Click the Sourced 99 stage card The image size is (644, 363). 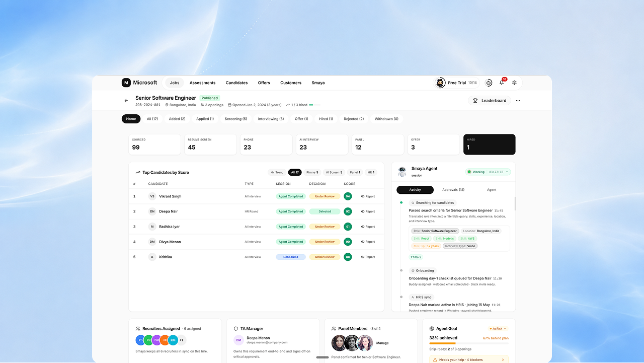[x=154, y=144]
